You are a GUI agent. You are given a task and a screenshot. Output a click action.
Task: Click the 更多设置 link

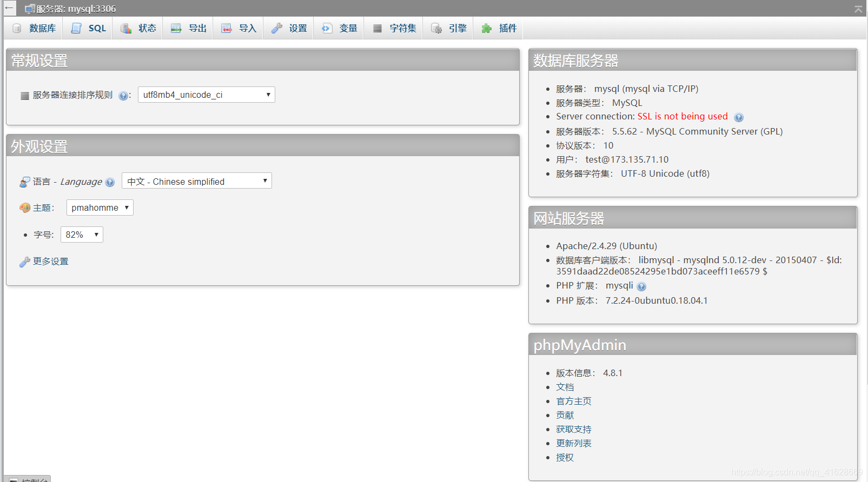point(50,262)
